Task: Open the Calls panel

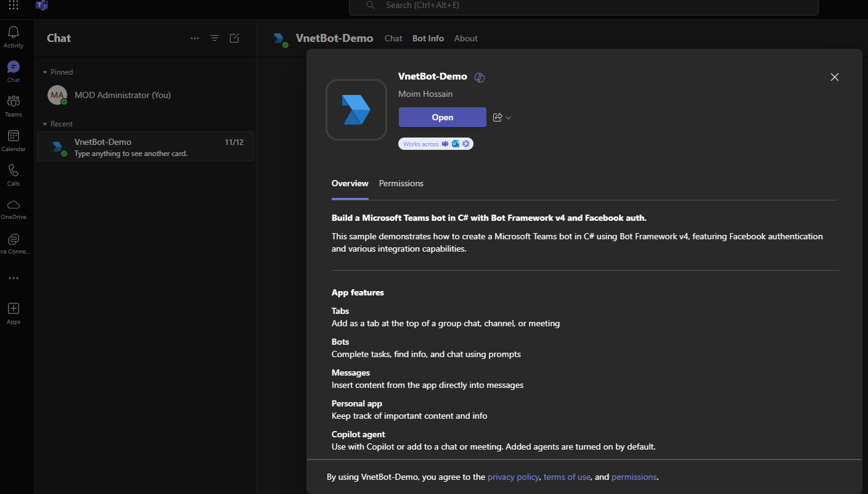Action: tap(13, 171)
